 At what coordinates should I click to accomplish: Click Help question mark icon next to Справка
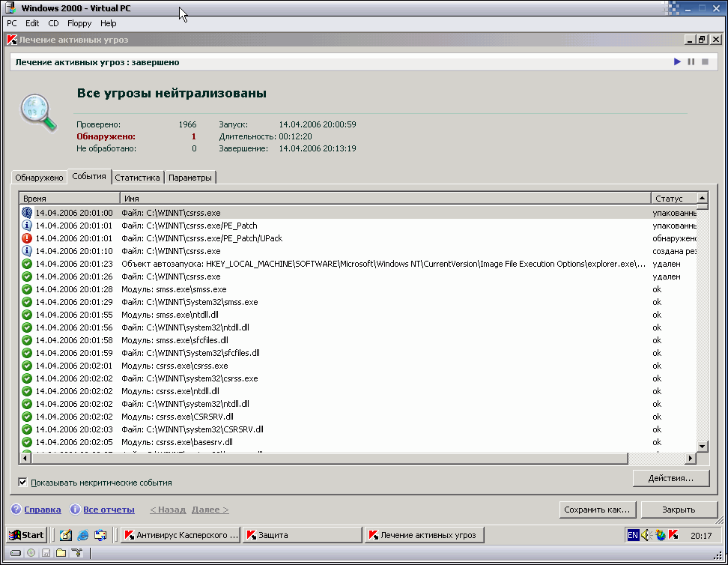pyautogui.click(x=16, y=510)
